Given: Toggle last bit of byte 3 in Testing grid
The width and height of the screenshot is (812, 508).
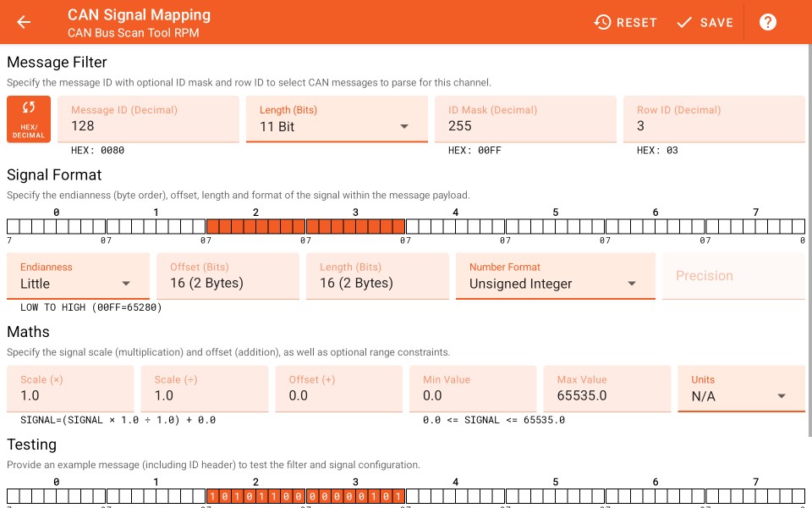Looking at the screenshot, I should pos(398,496).
